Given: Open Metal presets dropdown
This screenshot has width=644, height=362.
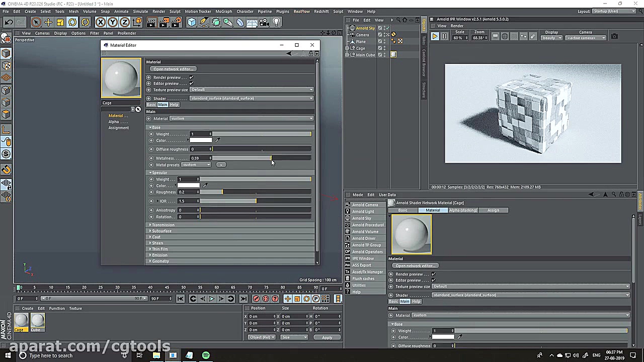Looking at the screenshot, I should point(196,165).
